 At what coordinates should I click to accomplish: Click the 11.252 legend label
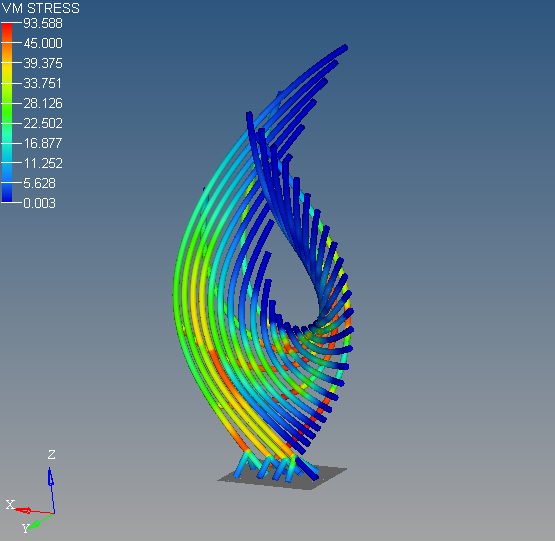click(x=43, y=163)
